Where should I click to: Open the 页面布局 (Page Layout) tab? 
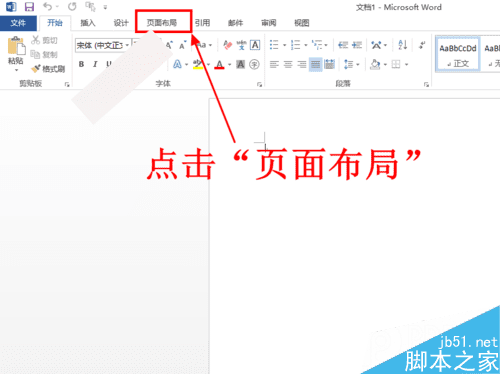pos(162,23)
